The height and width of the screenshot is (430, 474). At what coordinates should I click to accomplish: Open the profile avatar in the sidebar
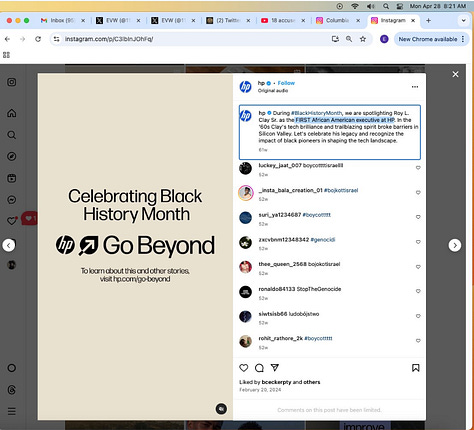(12, 265)
